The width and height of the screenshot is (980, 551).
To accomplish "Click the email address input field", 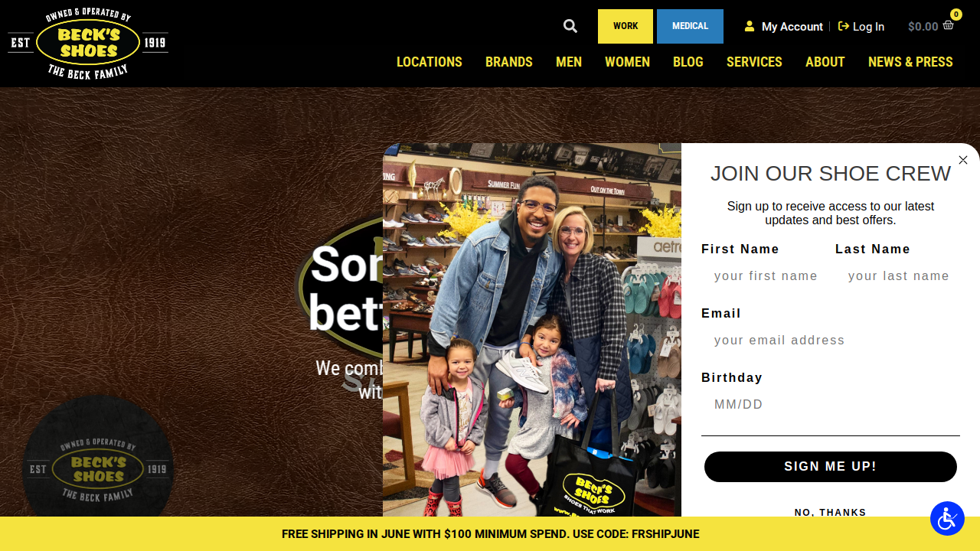I will tap(831, 341).
